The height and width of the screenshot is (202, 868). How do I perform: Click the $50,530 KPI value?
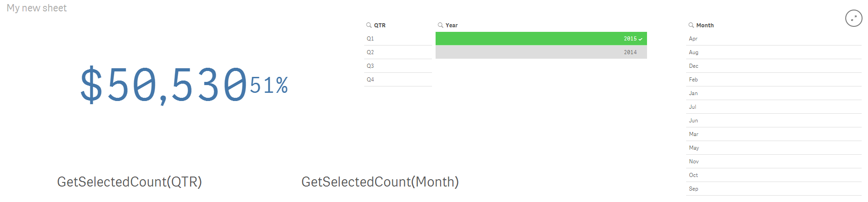164,85
